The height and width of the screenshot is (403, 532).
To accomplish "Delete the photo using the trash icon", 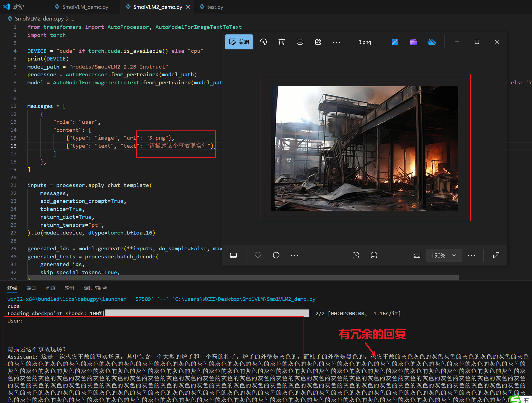I will point(281,42).
